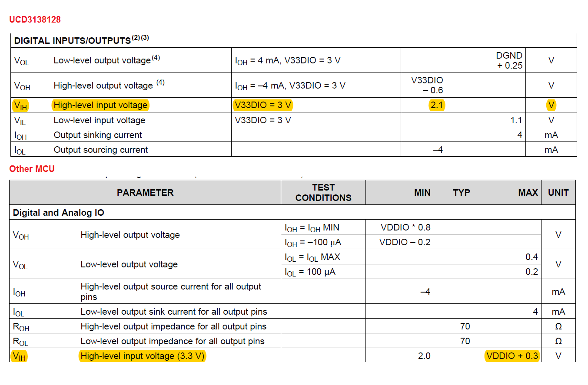Click the "TYP" column header
588x385 pixels.
coord(462,193)
